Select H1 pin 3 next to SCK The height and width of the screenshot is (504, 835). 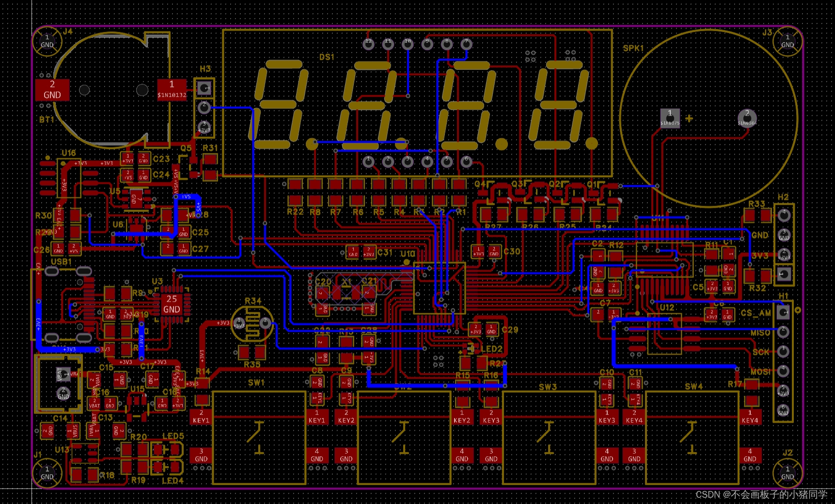[783, 351]
